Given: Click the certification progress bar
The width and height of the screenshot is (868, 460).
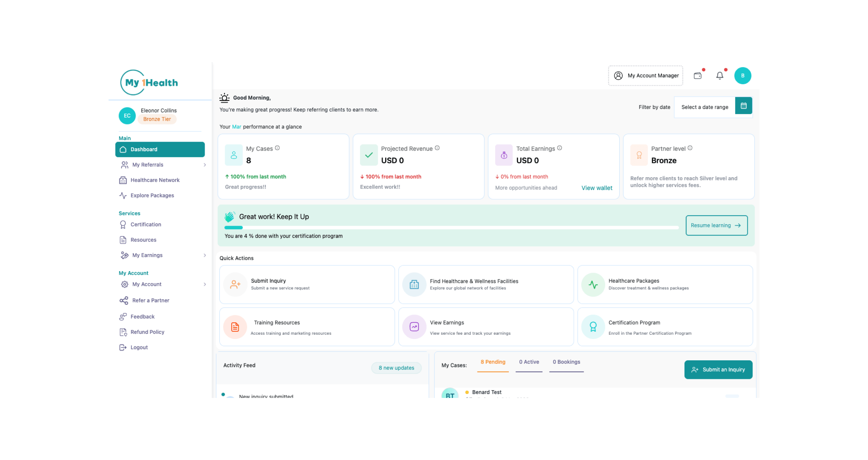Looking at the screenshot, I should point(451,228).
